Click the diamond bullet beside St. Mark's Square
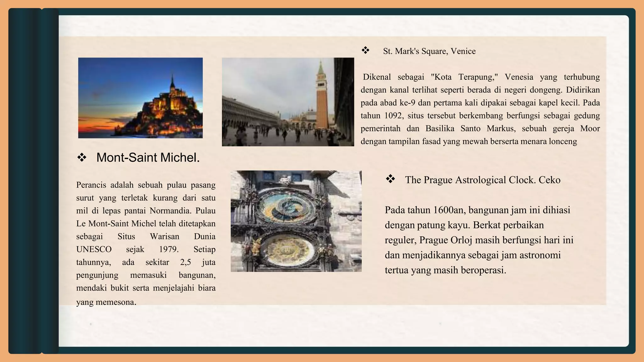644x362 pixels. coord(365,50)
